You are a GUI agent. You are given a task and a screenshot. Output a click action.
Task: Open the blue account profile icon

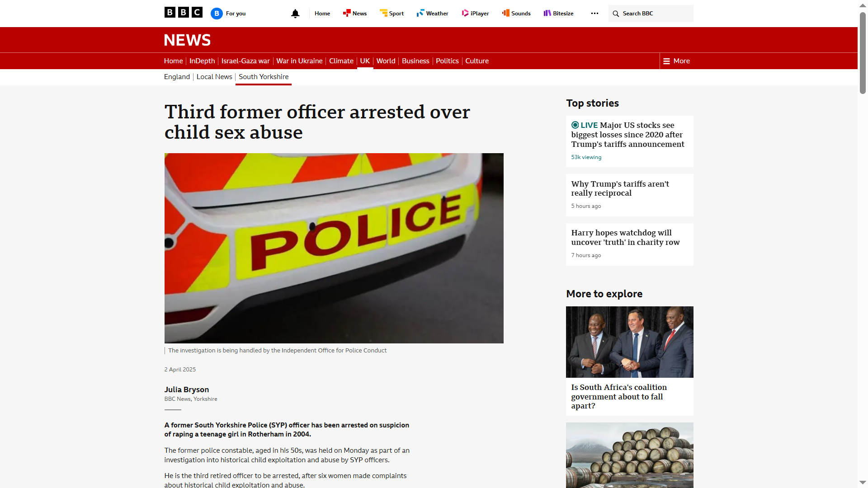(x=217, y=14)
